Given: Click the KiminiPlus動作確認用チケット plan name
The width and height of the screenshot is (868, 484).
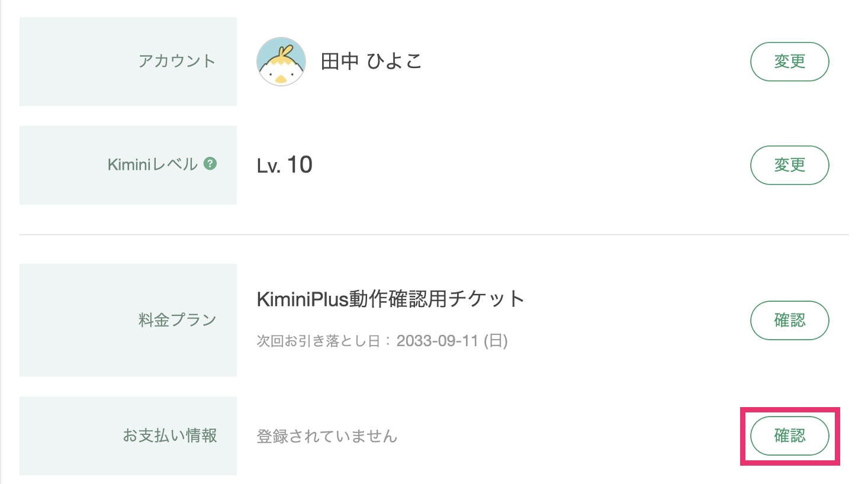Looking at the screenshot, I should click(x=391, y=299).
